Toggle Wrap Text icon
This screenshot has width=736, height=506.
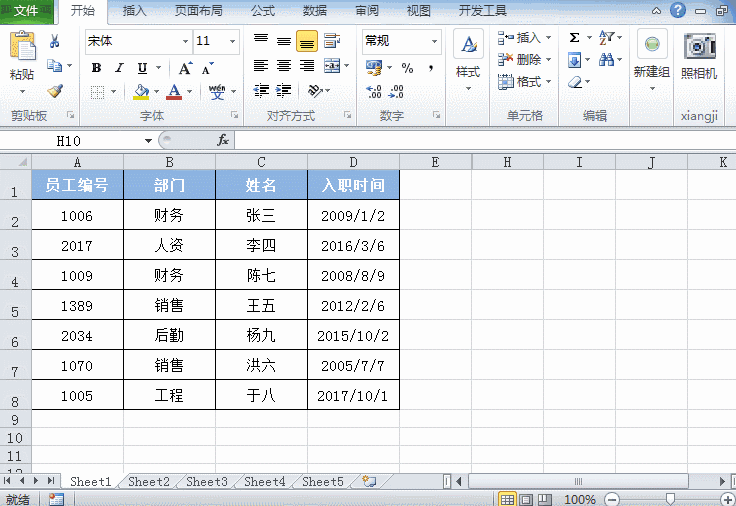[332, 41]
